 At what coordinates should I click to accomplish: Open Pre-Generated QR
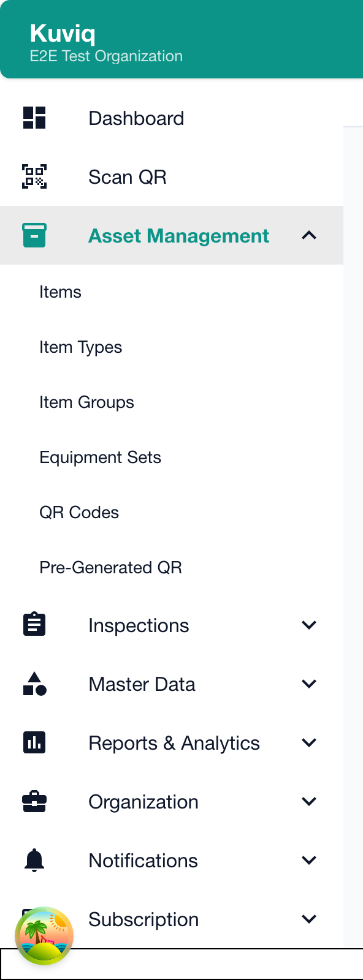pos(110,567)
